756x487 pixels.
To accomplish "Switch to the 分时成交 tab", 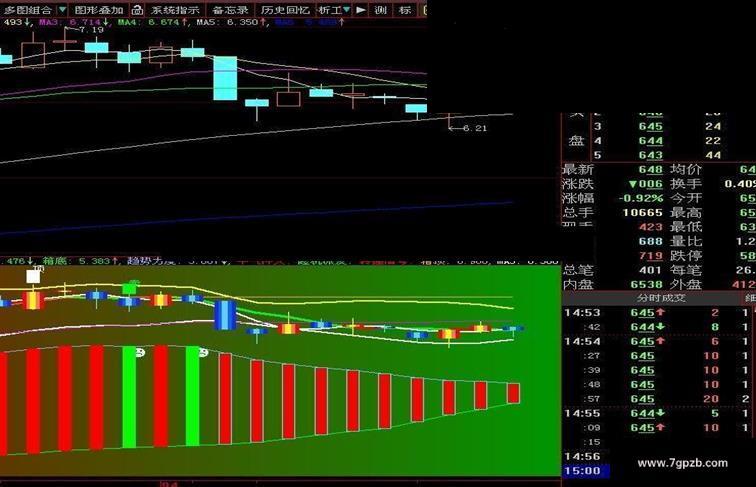I will point(661,298).
